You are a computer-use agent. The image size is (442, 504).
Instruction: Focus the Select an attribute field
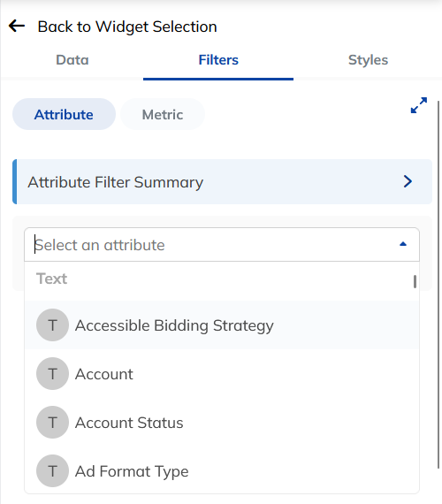tap(222, 245)
